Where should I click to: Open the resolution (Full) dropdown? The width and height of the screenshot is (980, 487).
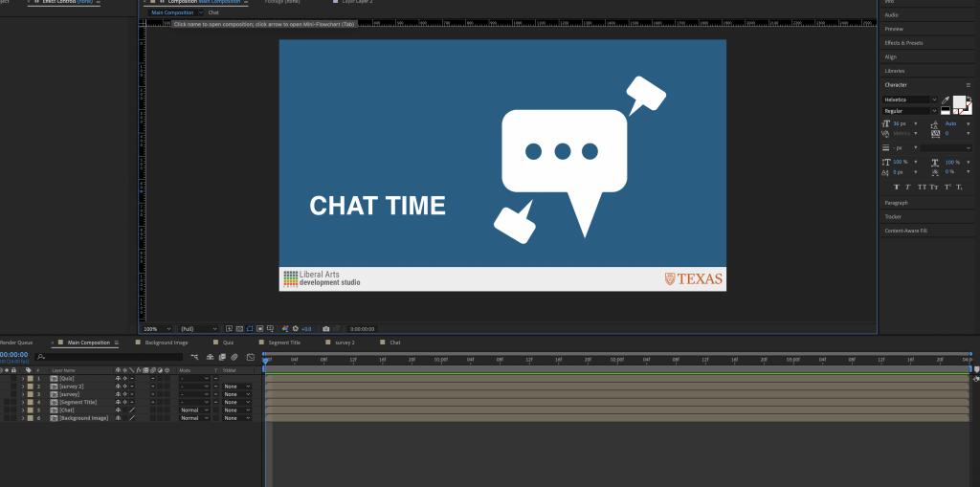pyautogui.click(x=199, y=329)
